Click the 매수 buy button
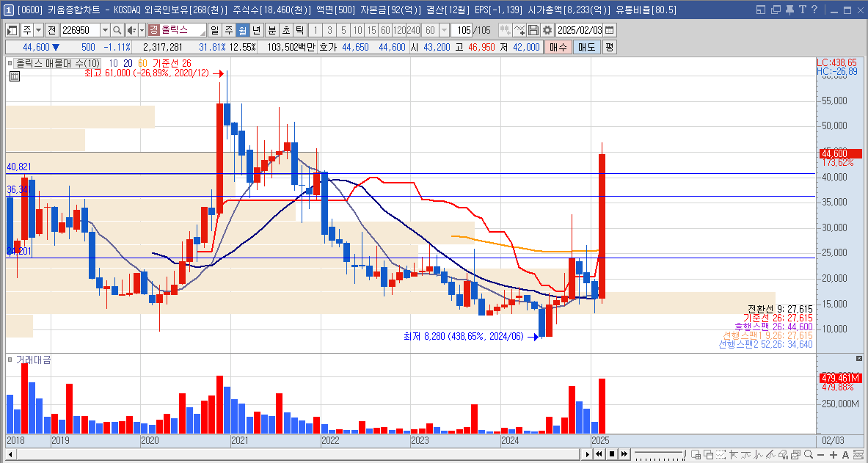 point(558,47)
